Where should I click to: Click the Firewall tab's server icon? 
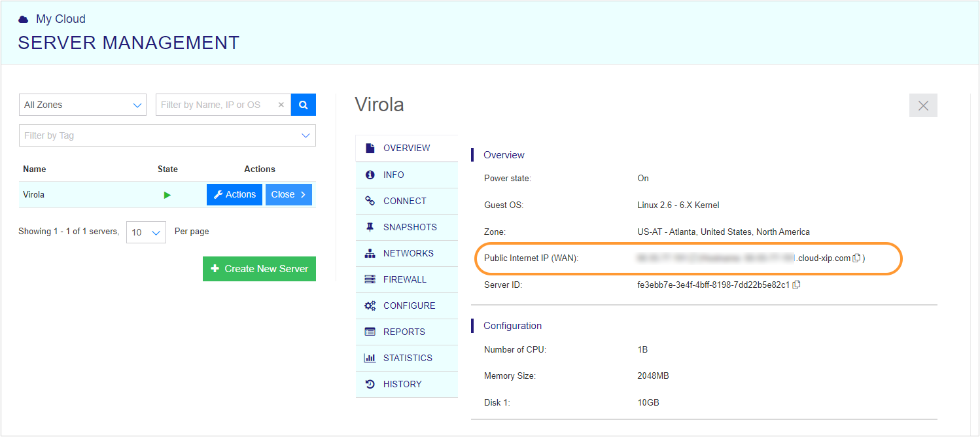click(x=370, y=279)
